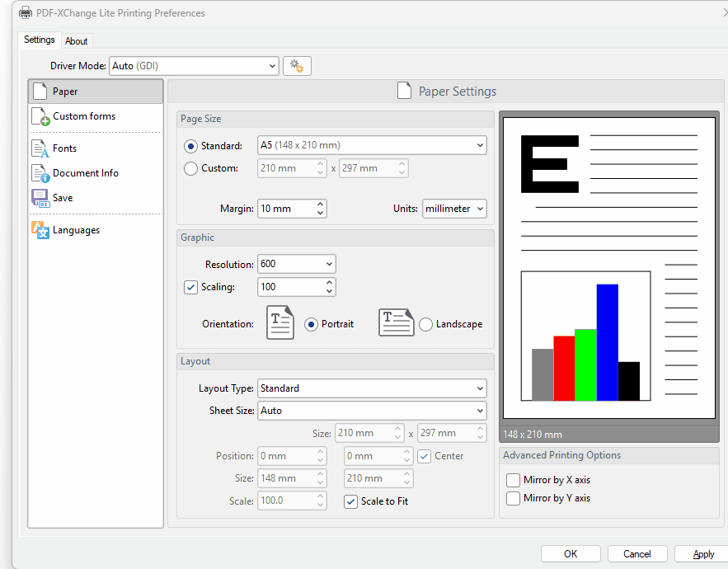Select the Standard page size radio button
This screenshot has height=569, width=728.
tap(190, 146)
